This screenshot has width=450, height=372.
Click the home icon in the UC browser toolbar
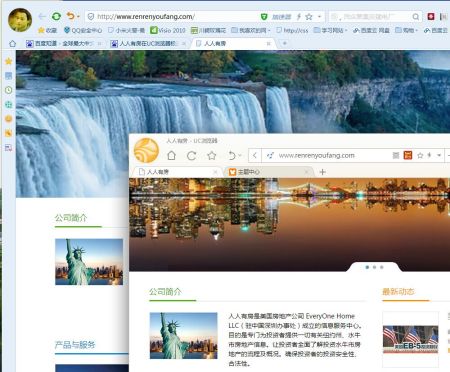(x=171, y=155)
